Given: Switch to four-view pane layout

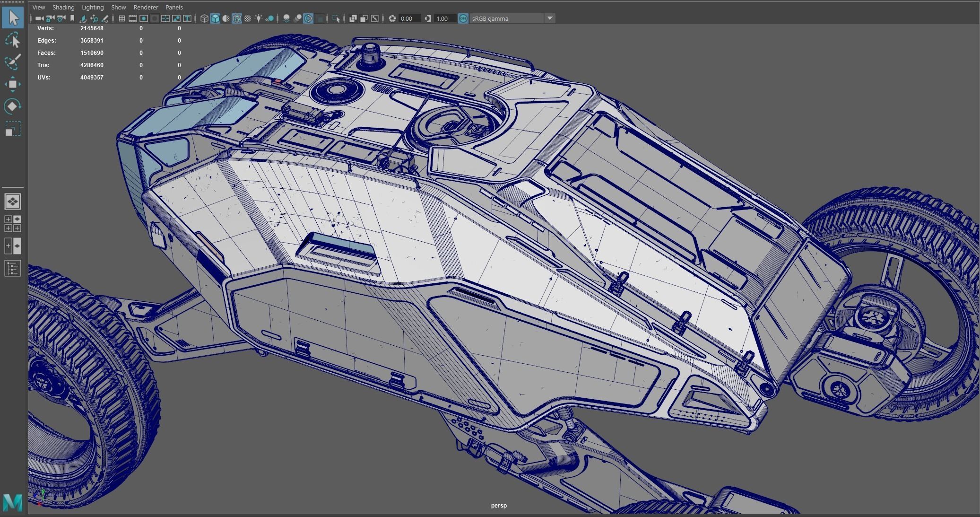Looking at the screenshot, I should [x=13, y=224].
